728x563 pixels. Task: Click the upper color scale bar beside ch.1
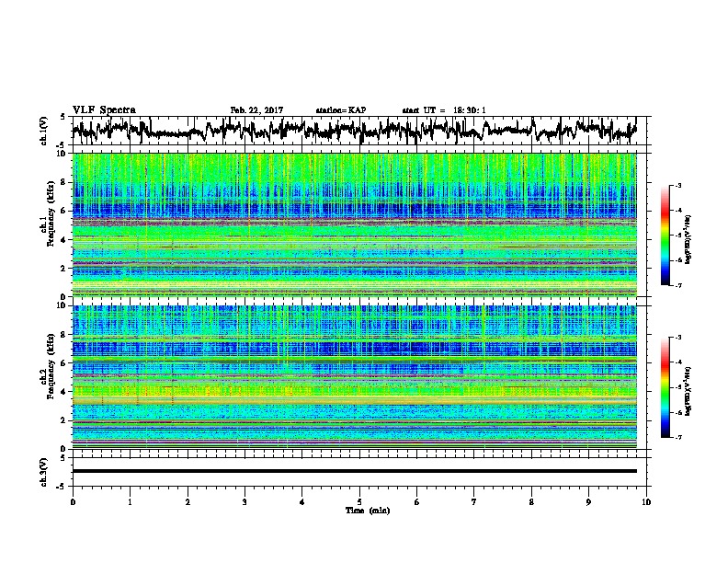point(665,236)
